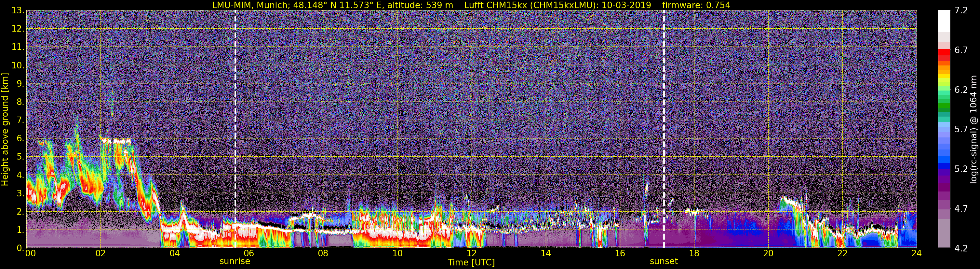Click the time axis tick "16"
Screen dimensions: 980x269
coord(620,253)
